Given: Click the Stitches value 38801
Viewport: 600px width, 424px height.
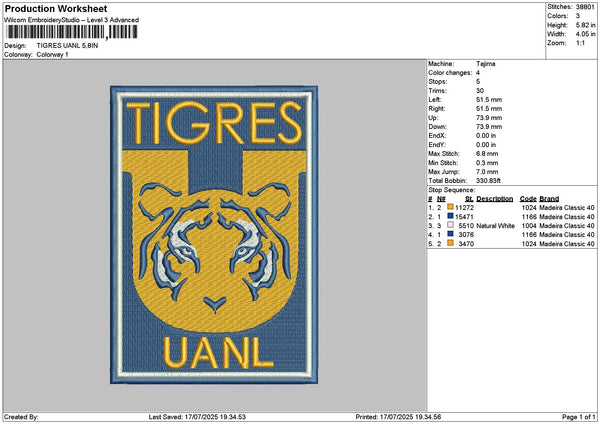Looking at the screenshot, I should tap(585, 7).
